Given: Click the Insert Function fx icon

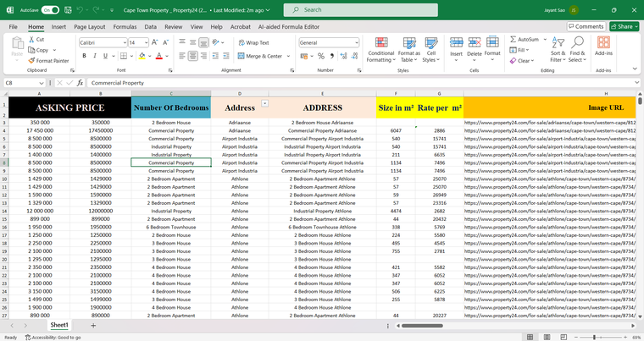Looking at the screenshot, I should (x=80, y=83).
